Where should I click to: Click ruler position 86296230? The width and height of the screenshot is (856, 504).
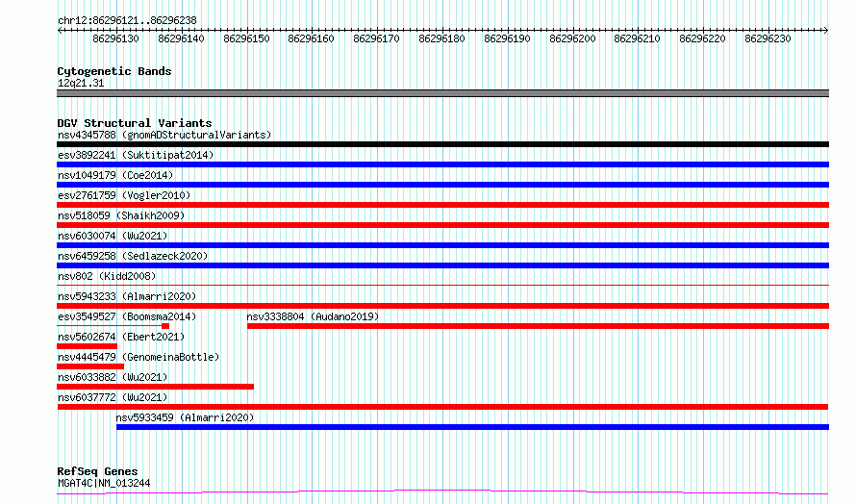coord(768,38)
